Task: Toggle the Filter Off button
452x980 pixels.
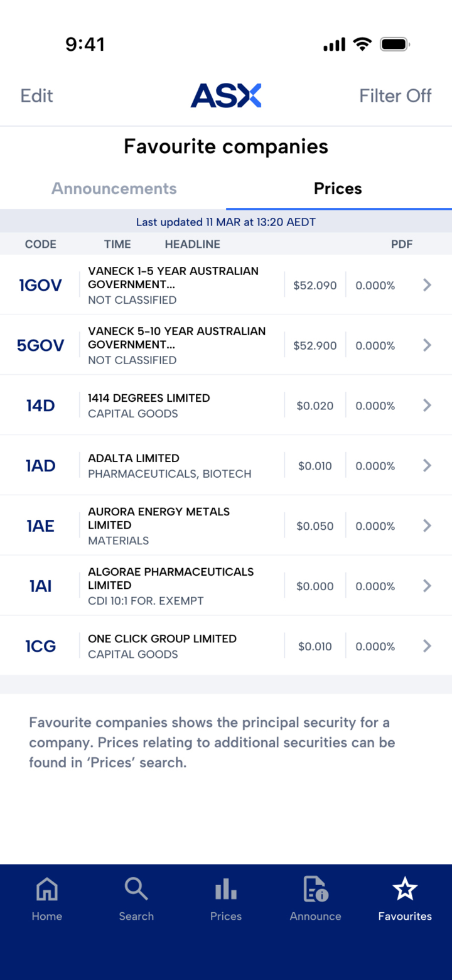Action: point(395,95)
